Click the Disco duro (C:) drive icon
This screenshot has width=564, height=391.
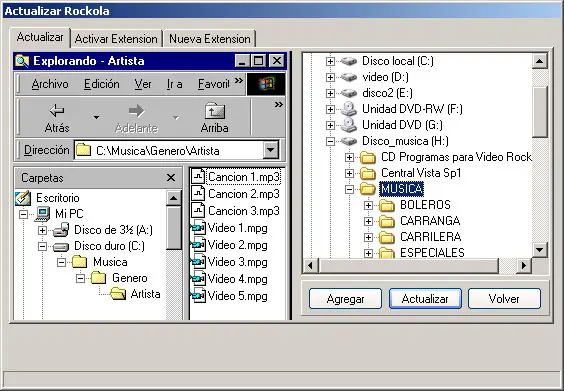click(x=61, y=246)
